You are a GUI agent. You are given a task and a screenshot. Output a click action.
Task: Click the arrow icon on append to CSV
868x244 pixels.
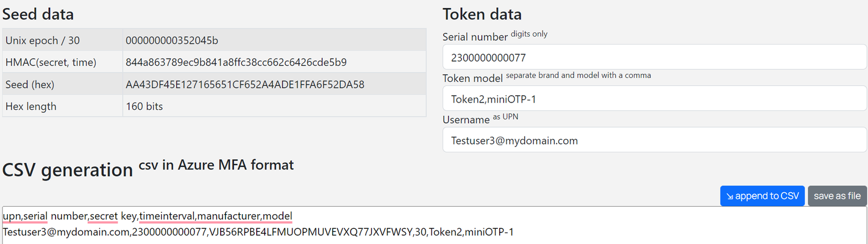click(730, 196)
